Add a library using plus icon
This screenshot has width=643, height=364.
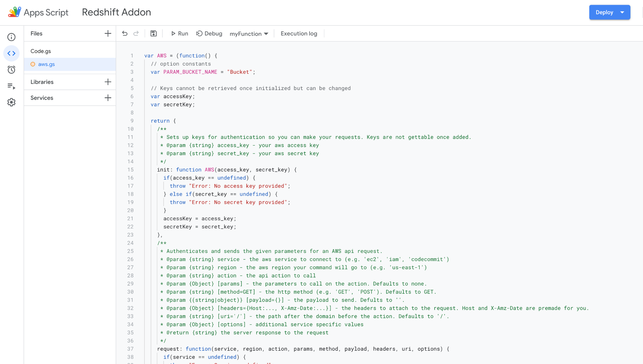pyautogui.click(x=108, y=82)
